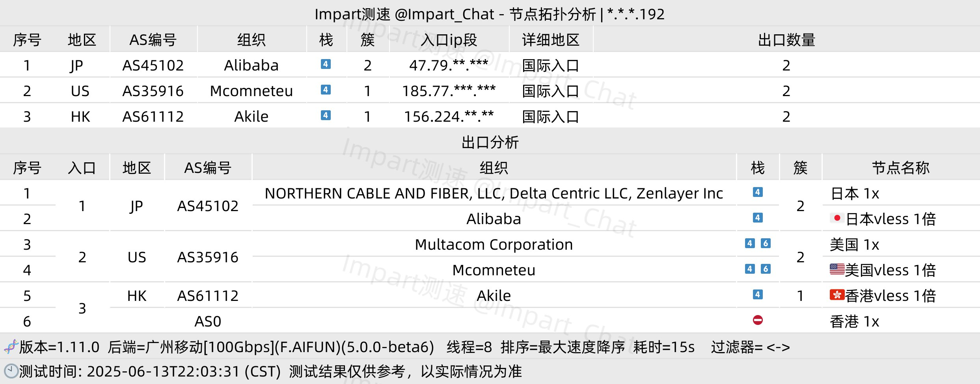Select the 出口数量 column header
Image resolution: width=980 pixels, height=384 pixels.
pos(786,40)
